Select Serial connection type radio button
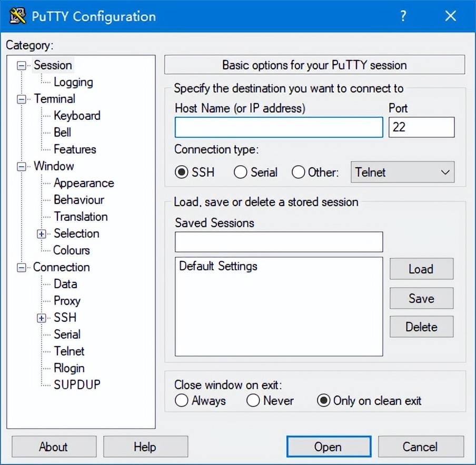Image resolution: width=476 pixels, height=465 pixels. 241,172
